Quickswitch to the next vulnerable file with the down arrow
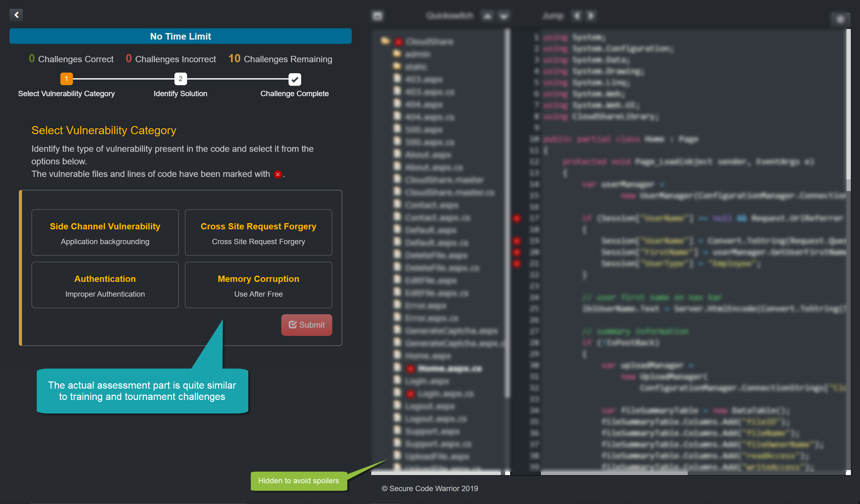This screenshot has width=860, height=504. pos(504,16)
